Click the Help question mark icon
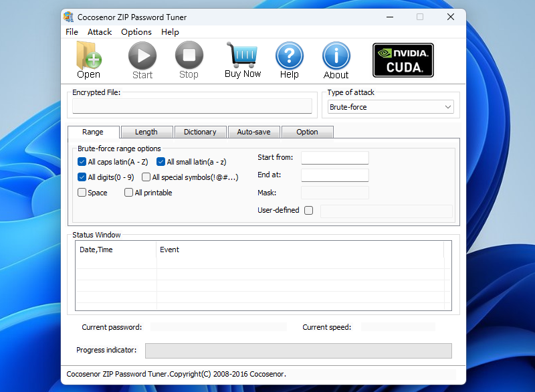This screenshot has height=392, width=535. tap(290, 56)
